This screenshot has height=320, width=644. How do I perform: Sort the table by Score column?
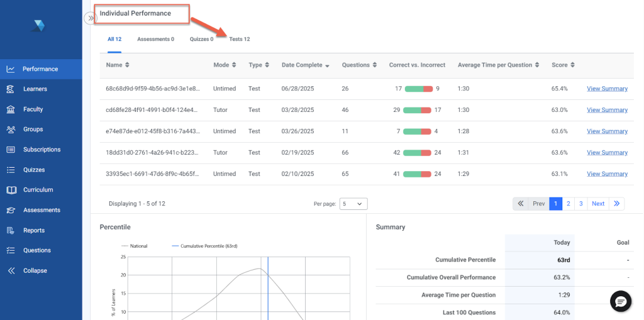(x=563, y=65)
